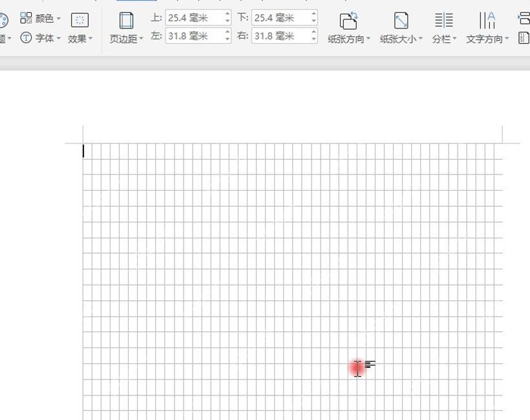The height and width of the screenshot is (420, 530).
Task: Click the 纸张大小 label text
Action: [398, 39]
